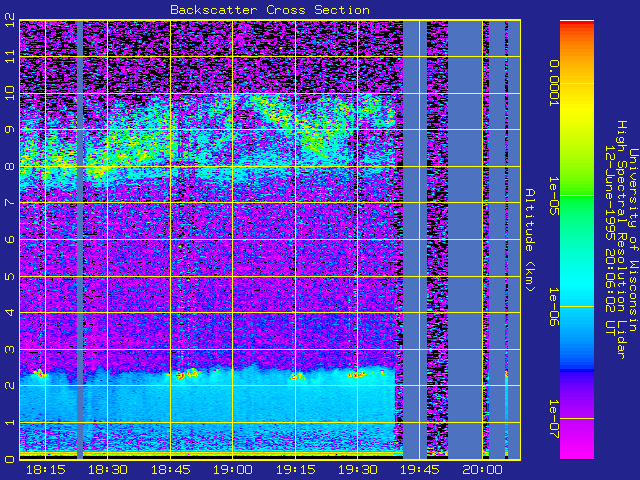Select the 20:00 time axis label

(482, 470)
